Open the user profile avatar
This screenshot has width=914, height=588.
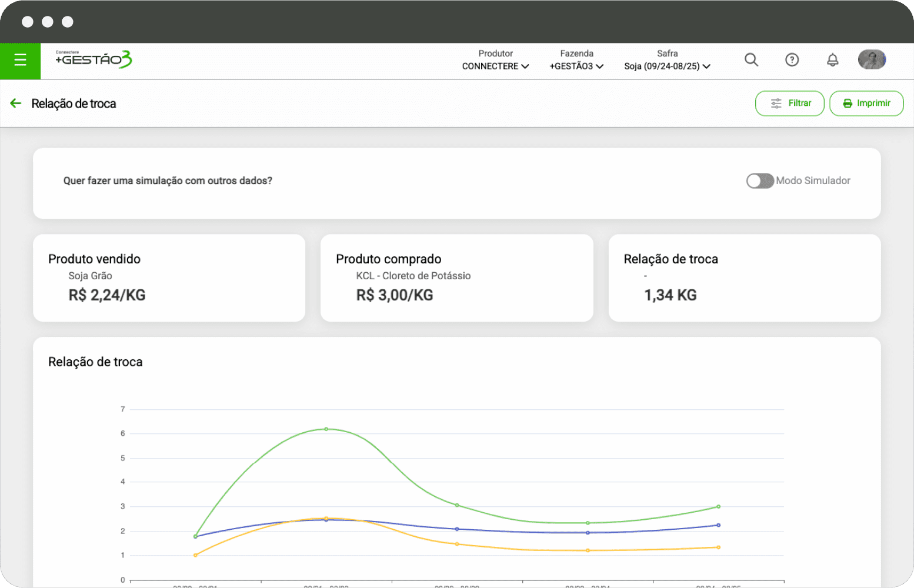pos(872,60)
